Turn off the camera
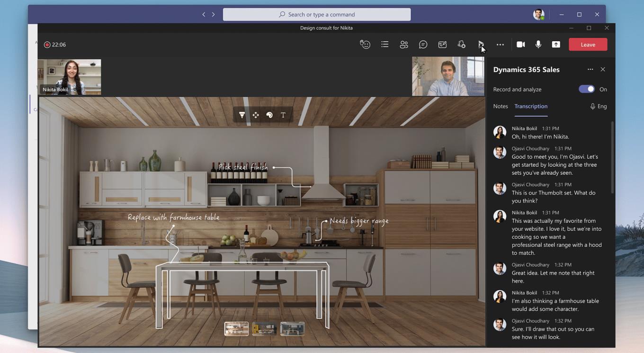 click(x=520, y=44)
